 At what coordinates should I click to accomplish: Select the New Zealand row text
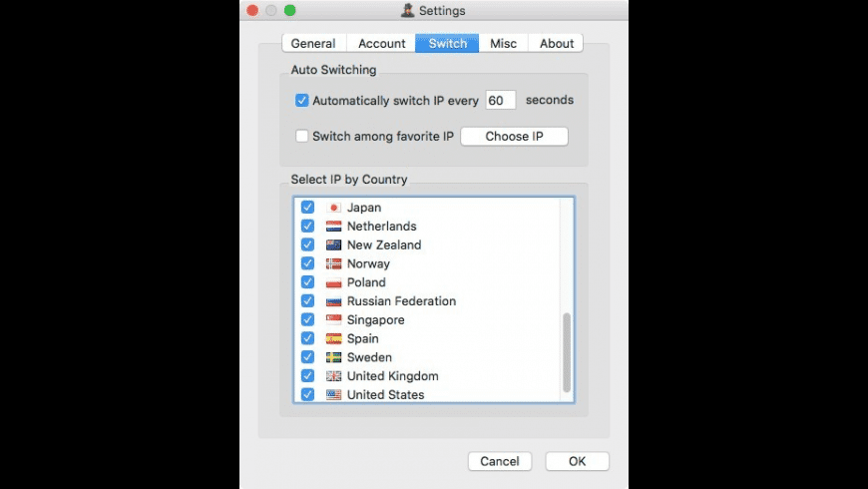pyautogui.click(x=384, y=244)
